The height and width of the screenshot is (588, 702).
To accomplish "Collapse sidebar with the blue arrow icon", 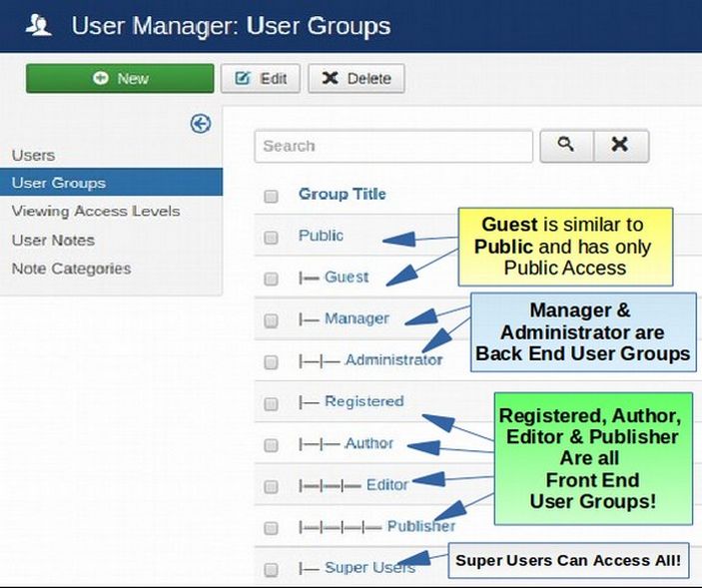I will (201, 124).
